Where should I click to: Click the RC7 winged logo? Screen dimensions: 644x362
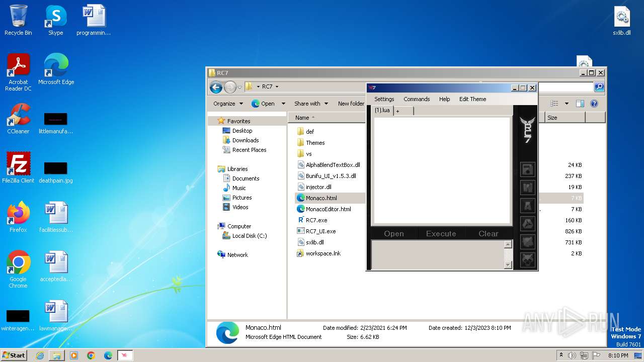(527, 130)
